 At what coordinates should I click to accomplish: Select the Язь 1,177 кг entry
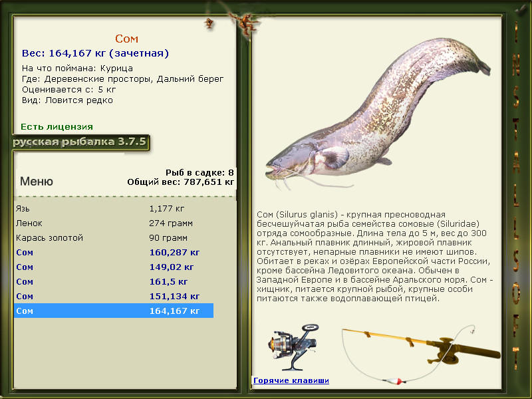[114, 208]
